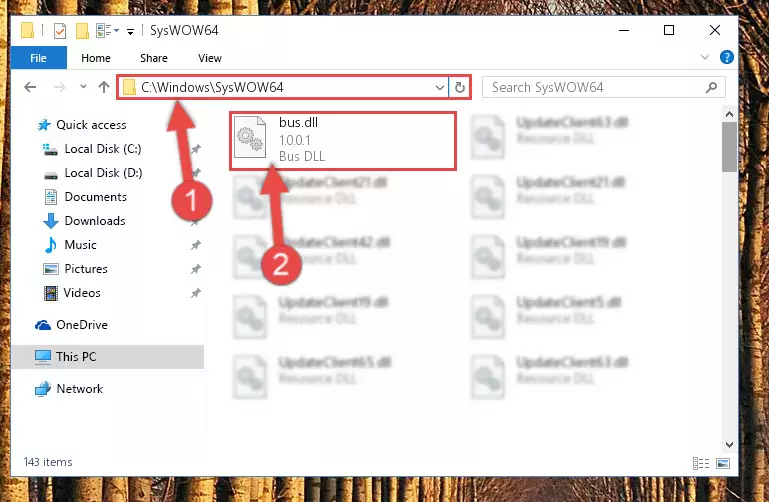Image resolution: width=769 pixels, height=502 pixels.
Task: Switch to the Share ribbon tab
Action: pos(154,58)
